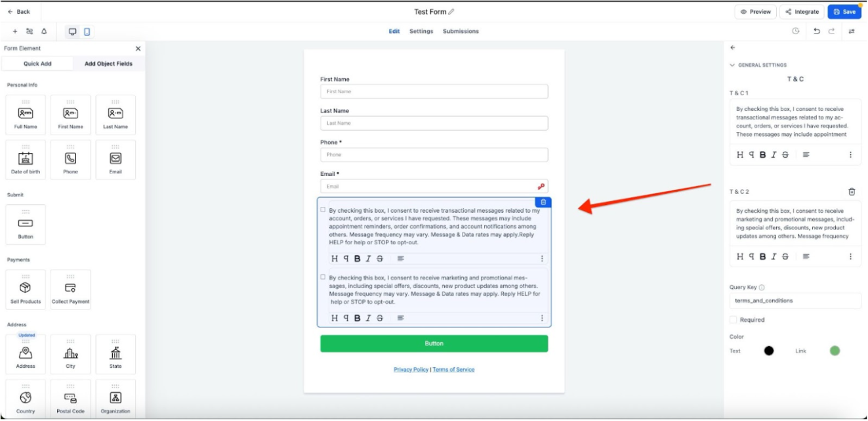Open alignment options in T & C 2 sidebar editor

[x=806, y=257]
